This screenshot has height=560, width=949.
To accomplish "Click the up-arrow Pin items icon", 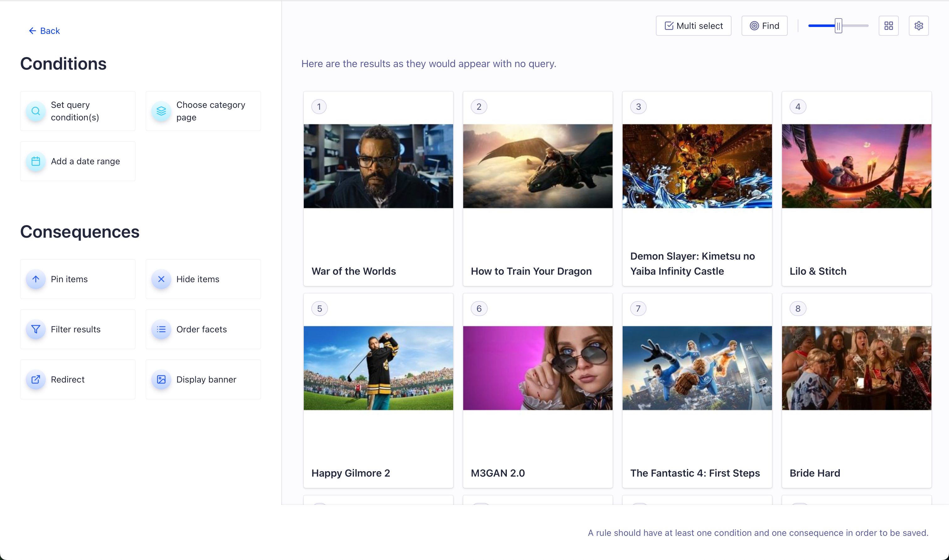I will click(35, 279).
